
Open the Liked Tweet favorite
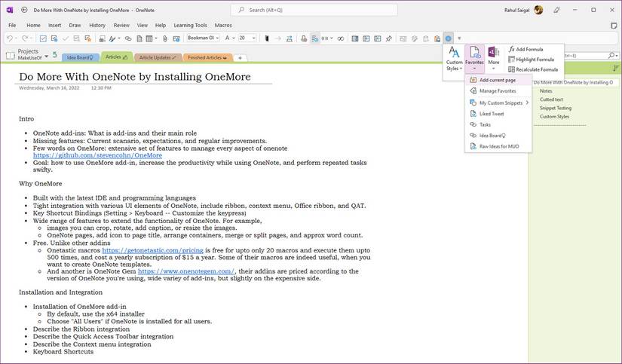(x=498, y=114)
